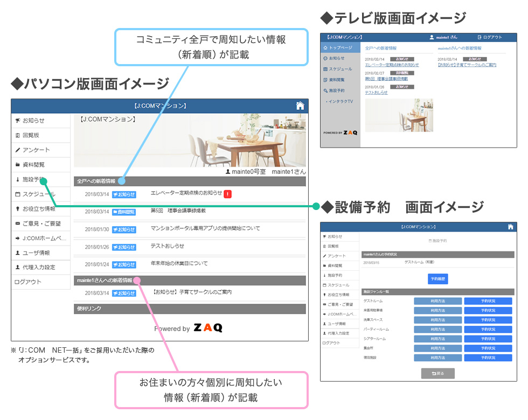
Task: Open テストおしらせ in the PC version list
Action: 168,246
